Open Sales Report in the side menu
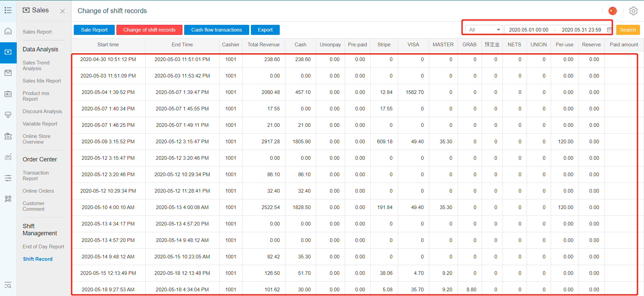Screen dimensions: 644x296 [x=37, y=32]
